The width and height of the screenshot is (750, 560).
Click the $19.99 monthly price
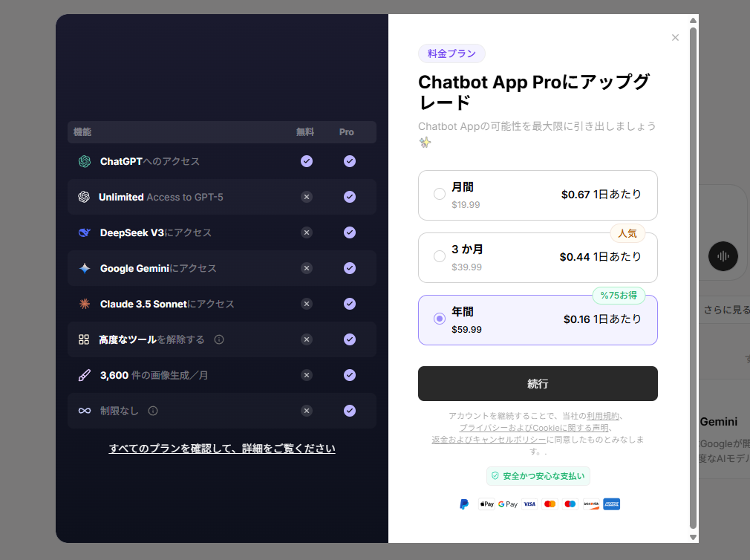pyautogui.click(x=466, y=205)
